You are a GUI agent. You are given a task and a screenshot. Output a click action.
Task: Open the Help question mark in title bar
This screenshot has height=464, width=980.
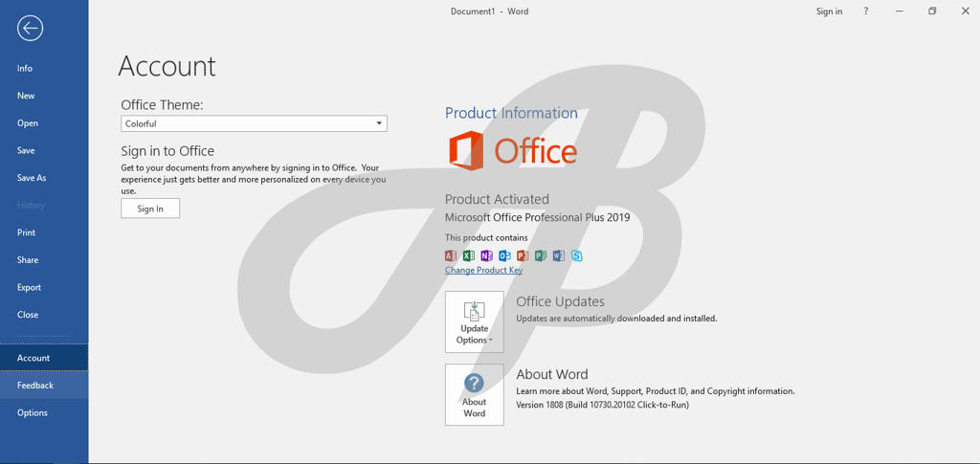[865, 11]
